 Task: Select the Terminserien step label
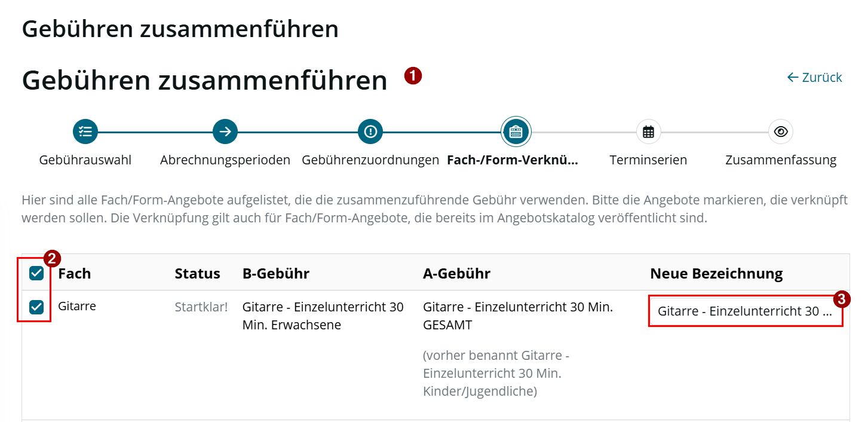point(648,160)
